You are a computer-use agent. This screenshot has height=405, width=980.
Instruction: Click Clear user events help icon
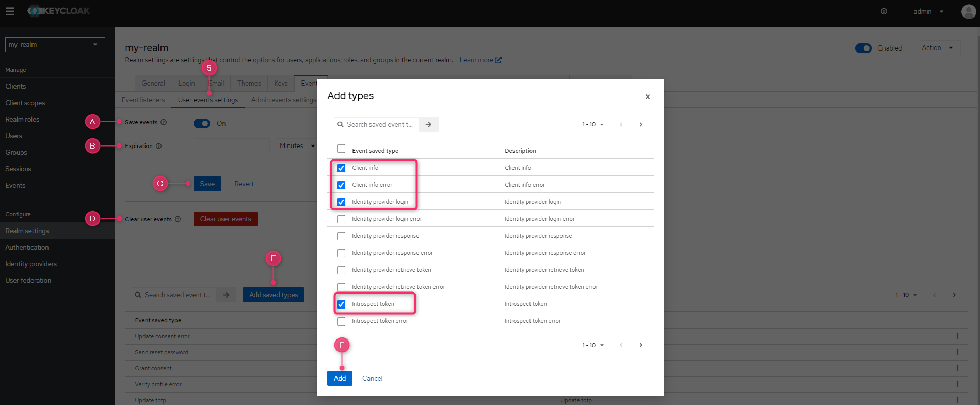coord(178,219)
